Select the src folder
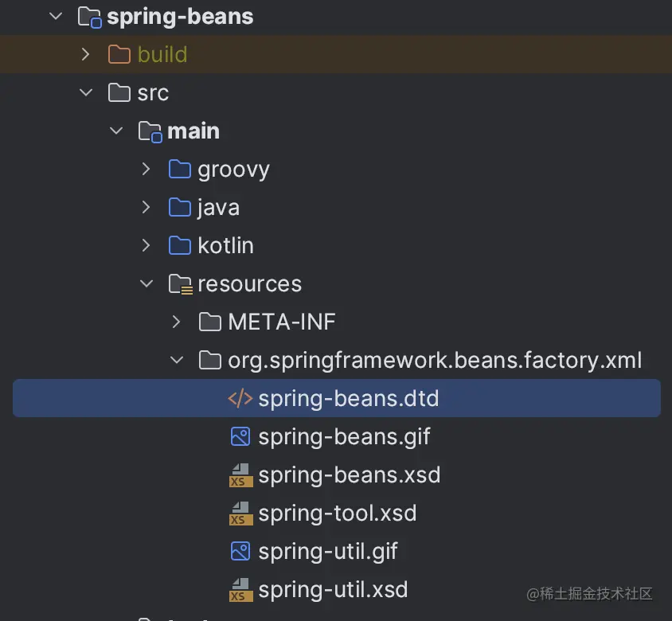Viewport: 672px width, 621px height. [153, 93]
